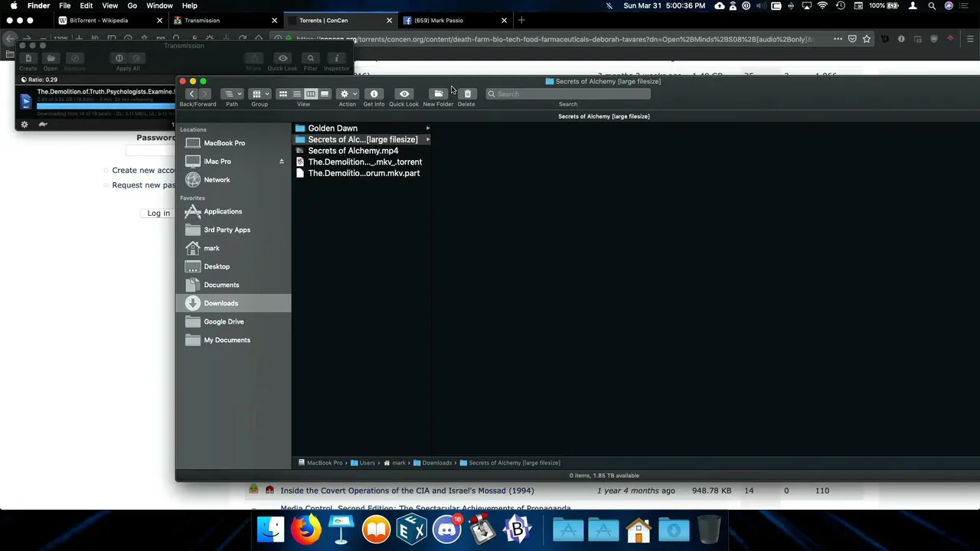Viewport: 980px width, 551px height.
Task: Select iMac Pro in Finder sidebar
Action: [x=217, y=161]
